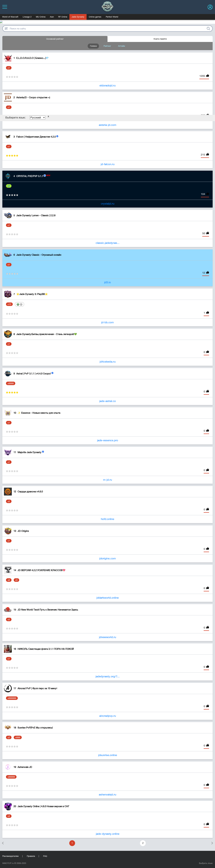Vote thumbs-up for Falcon server

[208, 155]
